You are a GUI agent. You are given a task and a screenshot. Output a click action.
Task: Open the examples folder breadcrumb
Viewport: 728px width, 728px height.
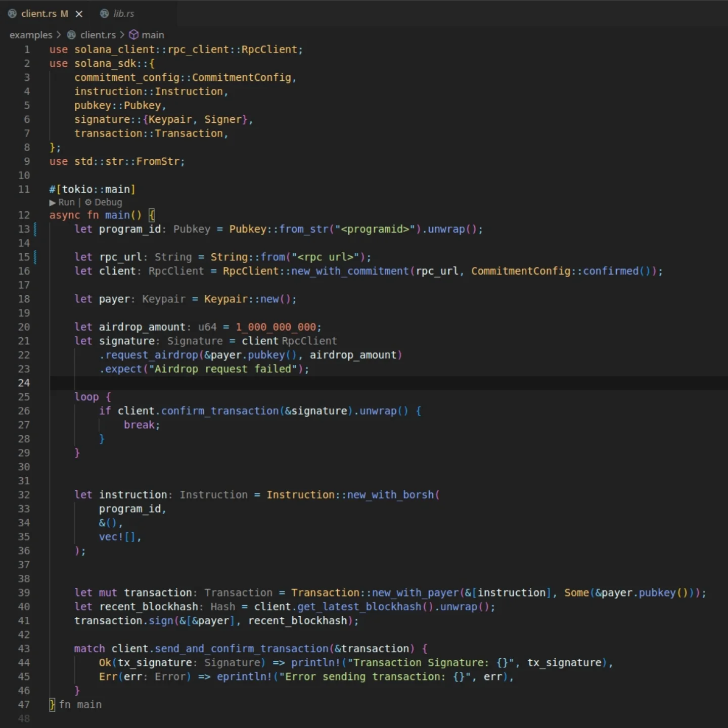click(31, 35)
